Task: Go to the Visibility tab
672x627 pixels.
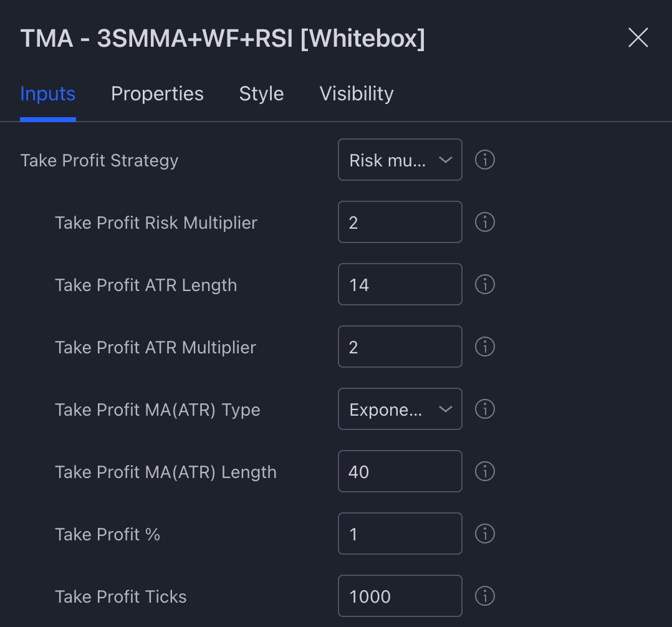Action: [x=356, y=93]
